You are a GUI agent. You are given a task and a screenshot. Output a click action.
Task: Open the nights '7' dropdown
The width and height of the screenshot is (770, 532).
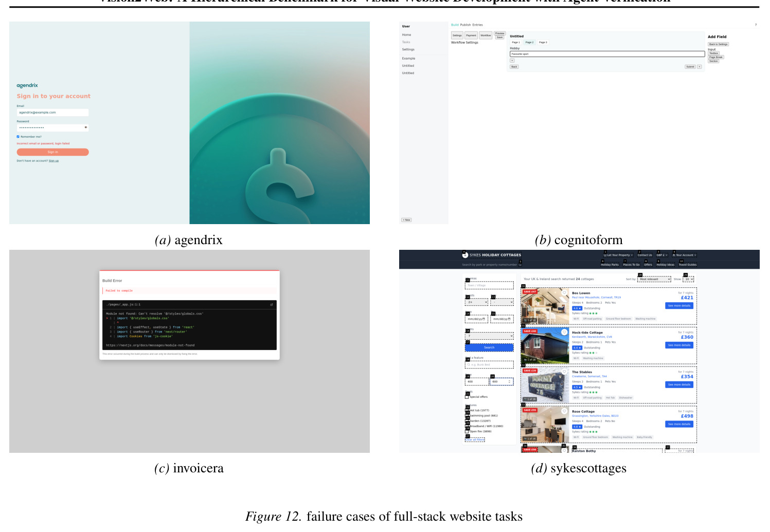coord(489,336)
